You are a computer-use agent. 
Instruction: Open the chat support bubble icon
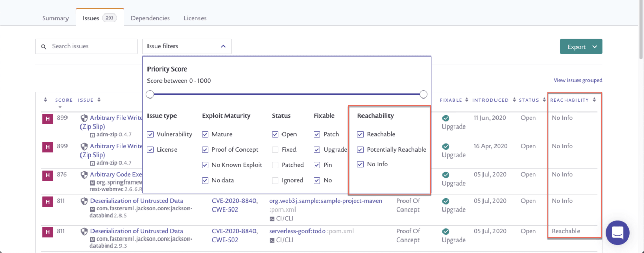click(x=618, y=233)
